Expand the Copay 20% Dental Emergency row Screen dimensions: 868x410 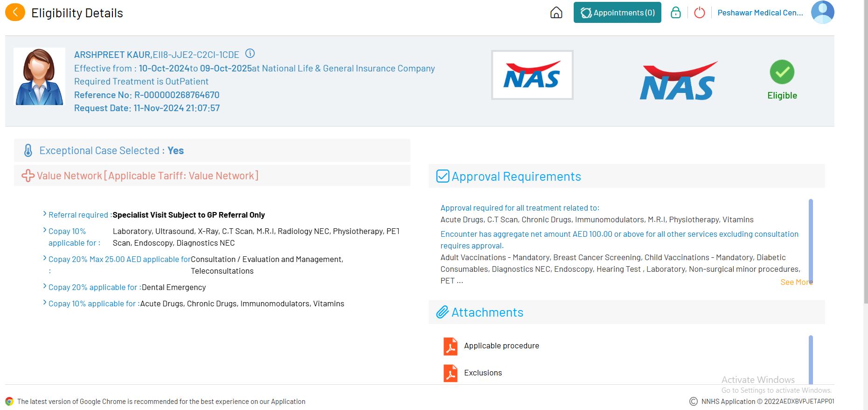tap(45, 286)
